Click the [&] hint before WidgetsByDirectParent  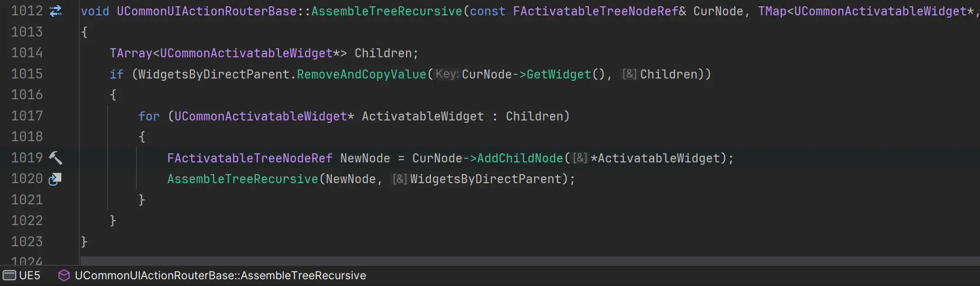pos(399,179)
